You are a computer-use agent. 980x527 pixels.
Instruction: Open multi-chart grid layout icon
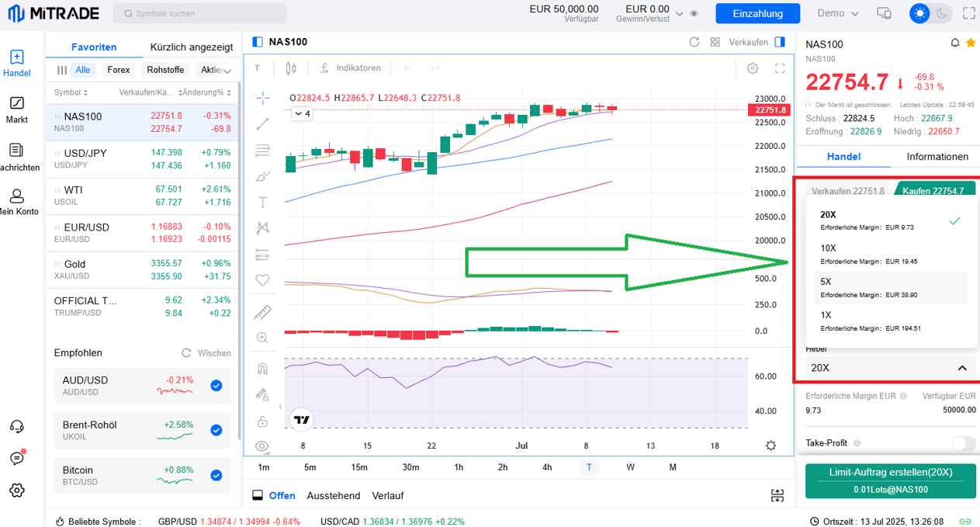coord(715,42)
